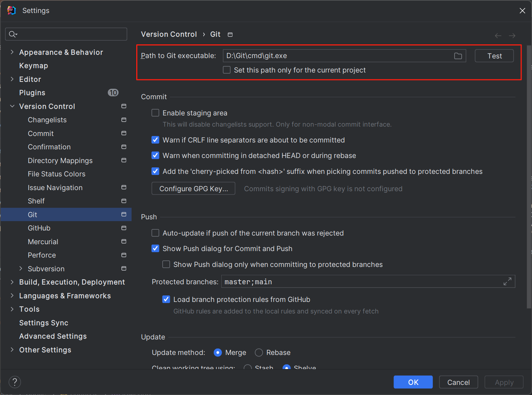
Task: Click the Cancel button
Action: point(458,382)
